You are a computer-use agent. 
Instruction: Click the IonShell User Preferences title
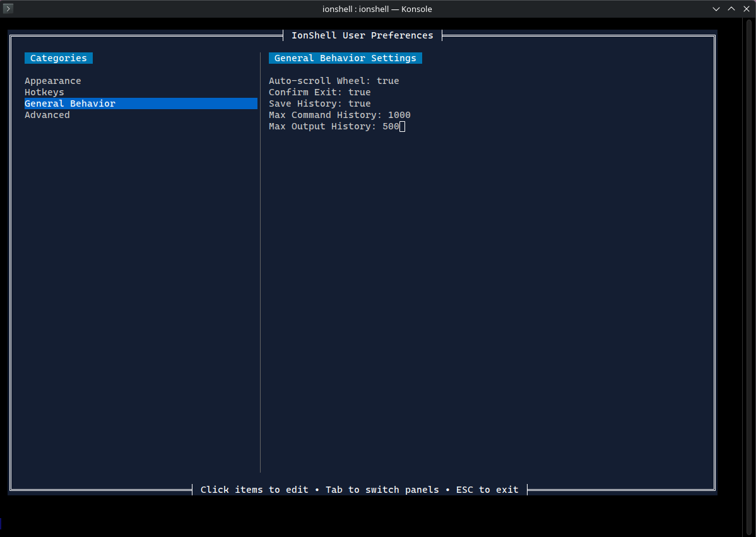pyautogui.click(x=362, y=35)
